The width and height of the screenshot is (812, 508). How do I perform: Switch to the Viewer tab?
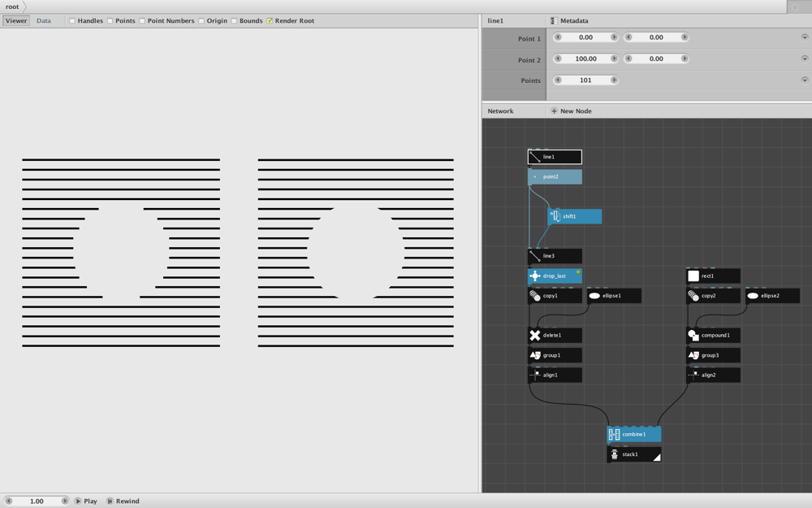point(16,21)
